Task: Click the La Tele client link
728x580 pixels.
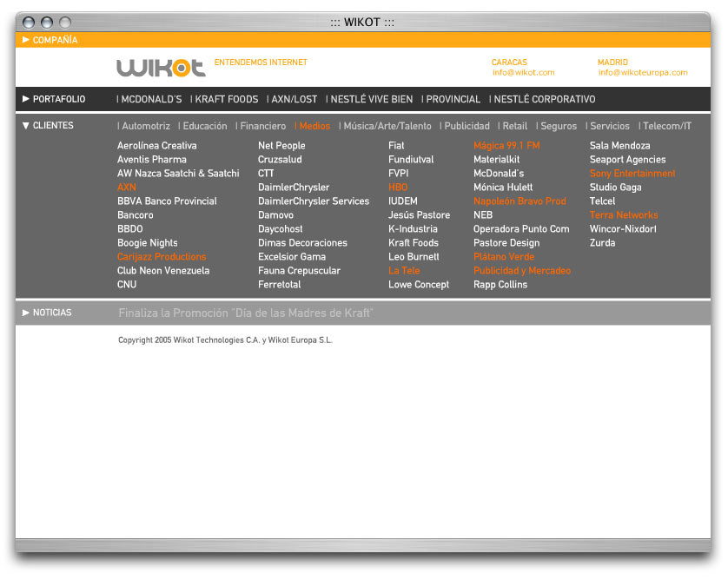Action: [404, 271]
